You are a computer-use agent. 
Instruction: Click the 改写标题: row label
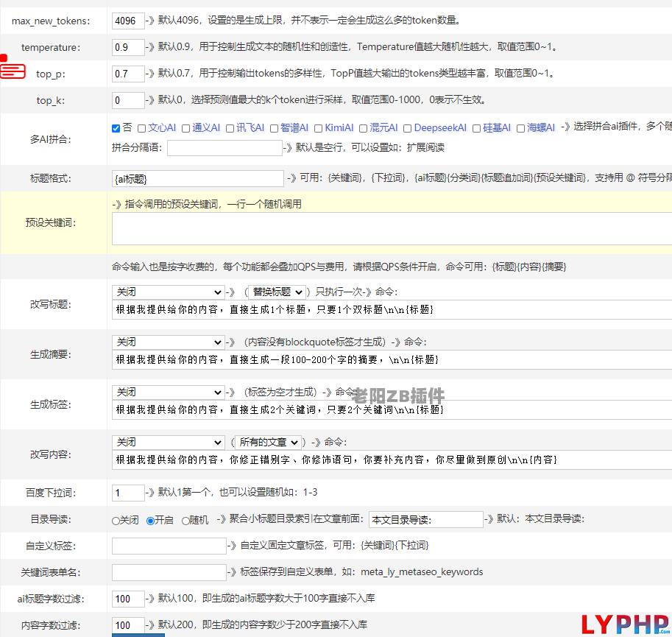tap(51, 304)
